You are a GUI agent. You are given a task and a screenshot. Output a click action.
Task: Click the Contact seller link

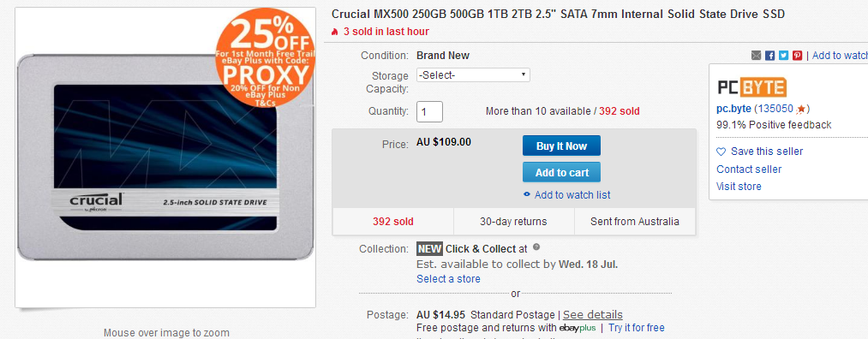749,169
